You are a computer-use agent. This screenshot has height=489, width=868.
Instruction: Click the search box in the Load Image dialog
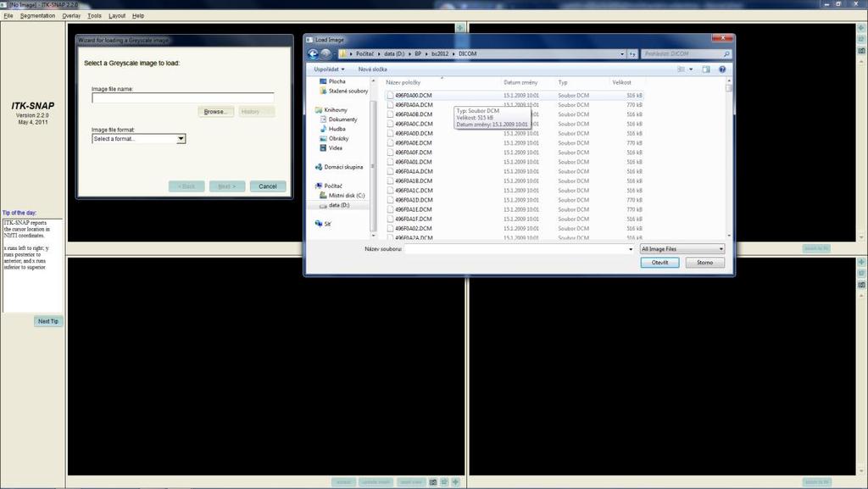point(687,54)
